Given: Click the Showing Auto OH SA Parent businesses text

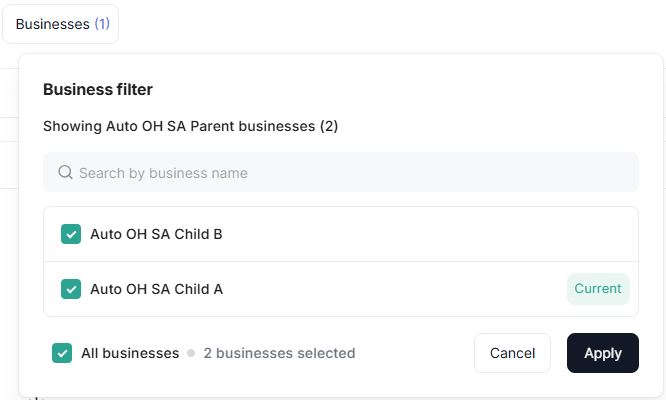Looking at the screenshot, I should 180,127.
